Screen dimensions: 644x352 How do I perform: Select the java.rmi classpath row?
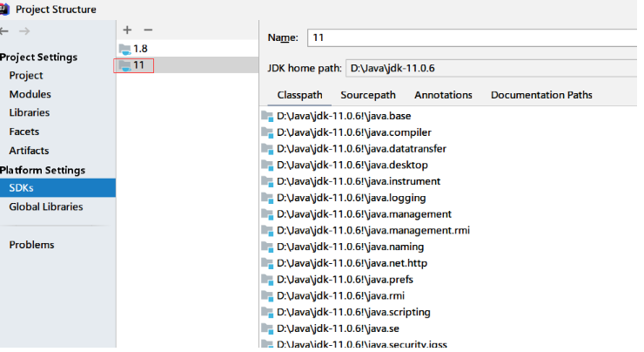[449, 296]
